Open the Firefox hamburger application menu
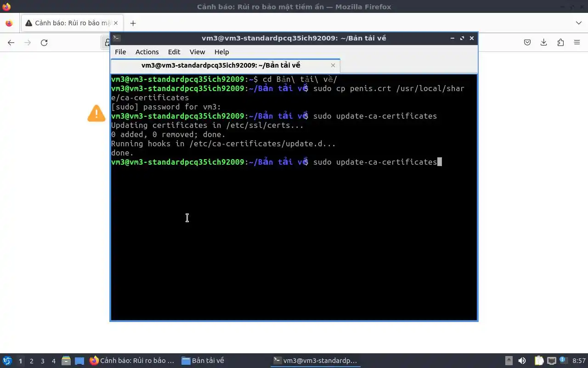588x368 pixels. point(577,42)
